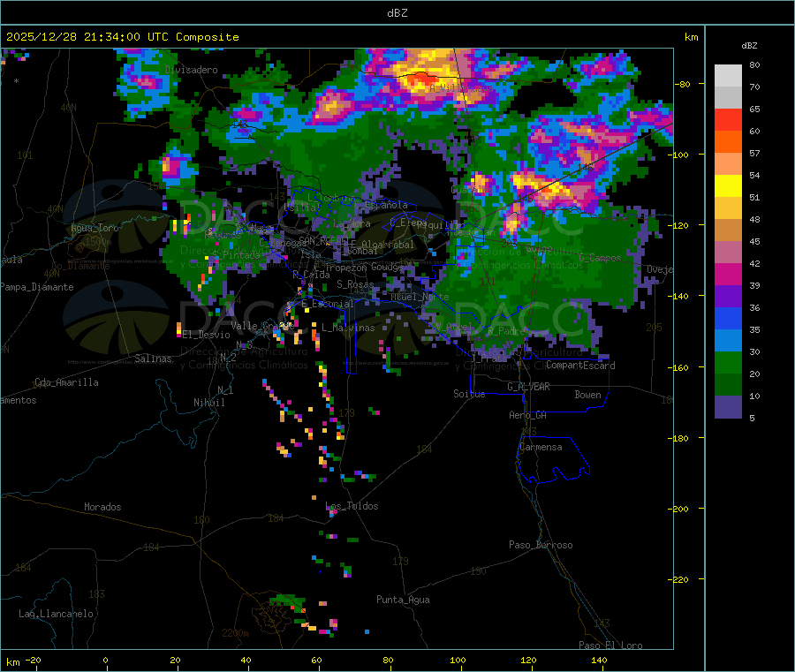The height and width of the screenshot is (672, 795).
Task: Pick the dark green legend band between 20 and 10
Action: tap(728, 385)
